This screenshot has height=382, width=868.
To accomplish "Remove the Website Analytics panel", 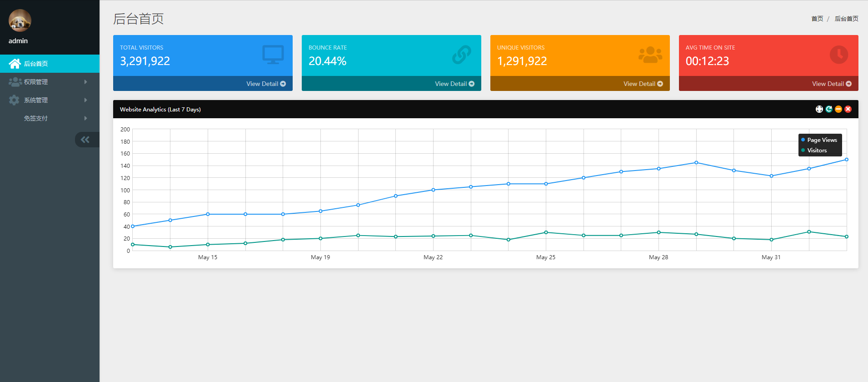I will pos(848,109).
